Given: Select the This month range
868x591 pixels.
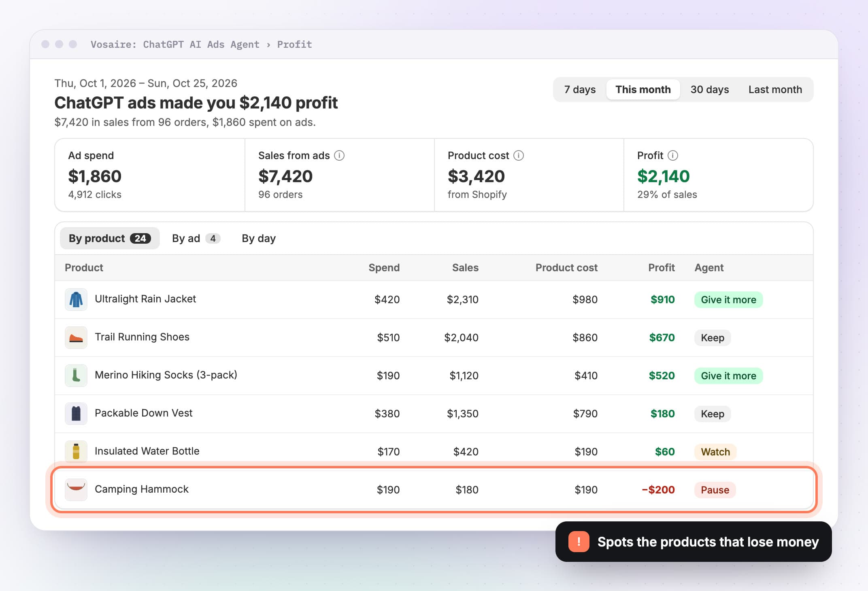Looking at the screenshot, I should [x=643, y=89].
